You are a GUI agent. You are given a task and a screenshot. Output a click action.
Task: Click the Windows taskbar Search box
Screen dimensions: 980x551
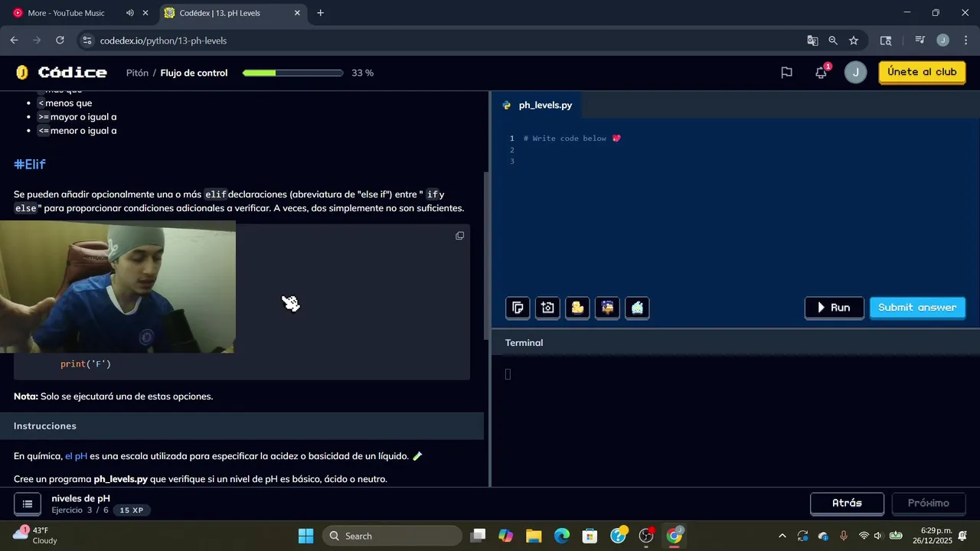[392, 536]
